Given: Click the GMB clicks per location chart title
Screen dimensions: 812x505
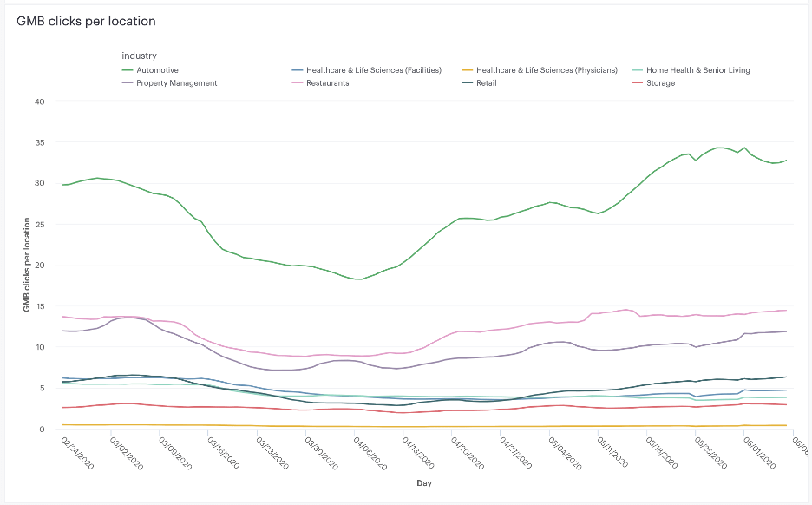Looking at the screenshot, I should pyautogui.click(x=86, y=21).
